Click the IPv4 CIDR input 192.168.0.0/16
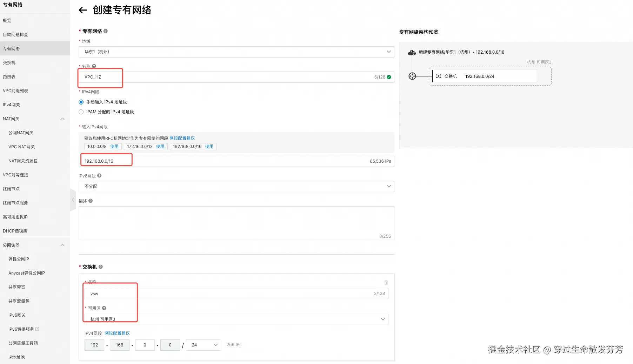Viewport: 633px width, 364px height. pos(236,161)
